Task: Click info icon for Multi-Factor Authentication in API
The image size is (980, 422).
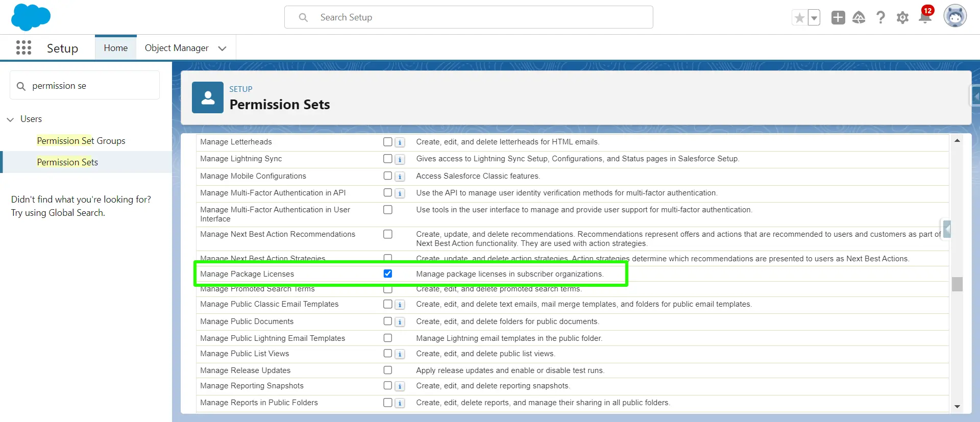Action: 400,193
